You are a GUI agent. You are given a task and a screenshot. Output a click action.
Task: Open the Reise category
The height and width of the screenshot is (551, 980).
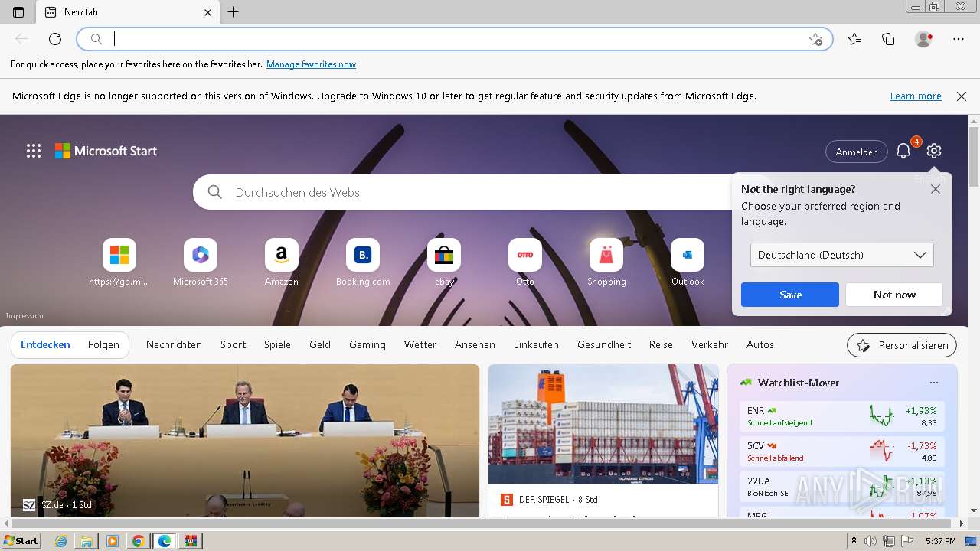pos(661,345)
